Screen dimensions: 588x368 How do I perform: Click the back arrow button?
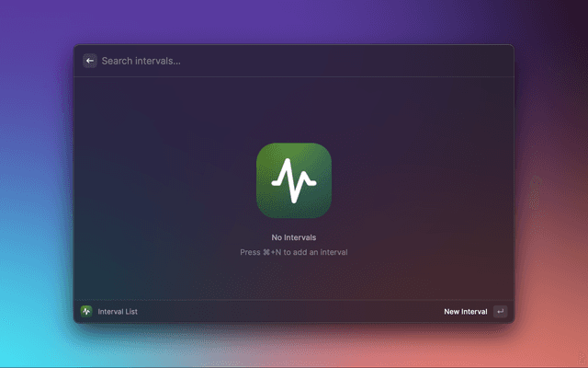[90, 61]
